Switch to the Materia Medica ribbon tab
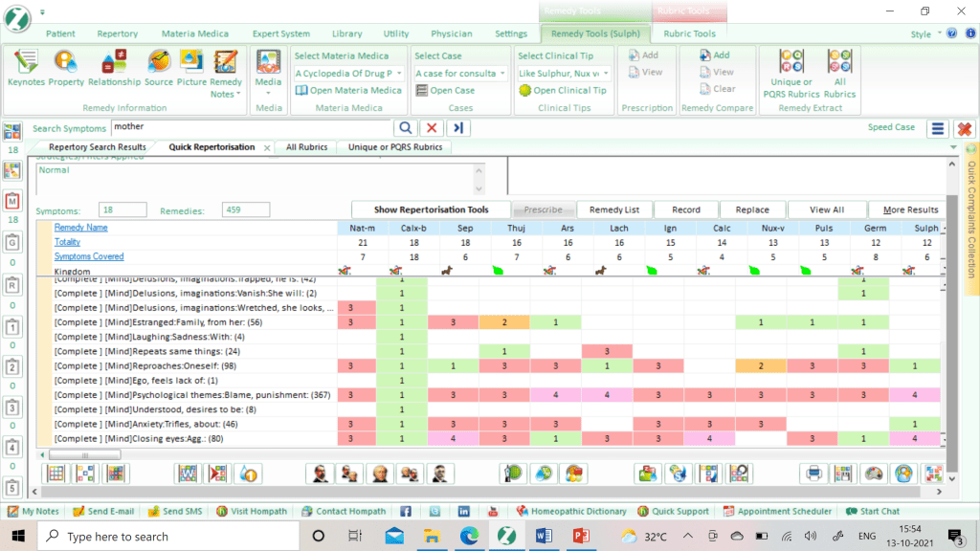Screen dimensions: 980x551 point(194,33)
